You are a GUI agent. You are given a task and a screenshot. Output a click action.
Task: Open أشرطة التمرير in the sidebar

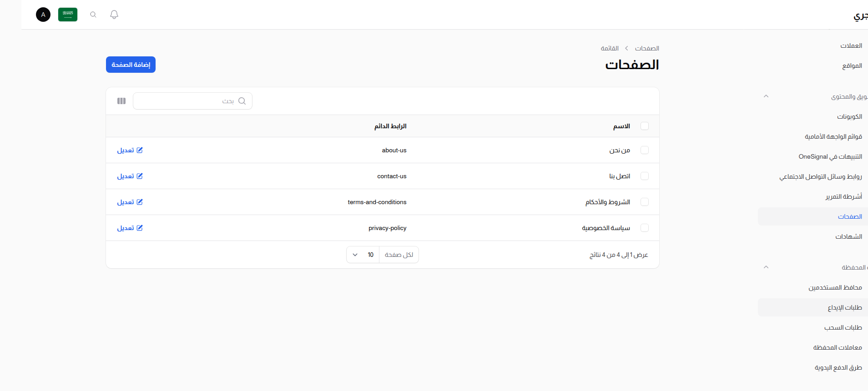[x=844, y=196]
